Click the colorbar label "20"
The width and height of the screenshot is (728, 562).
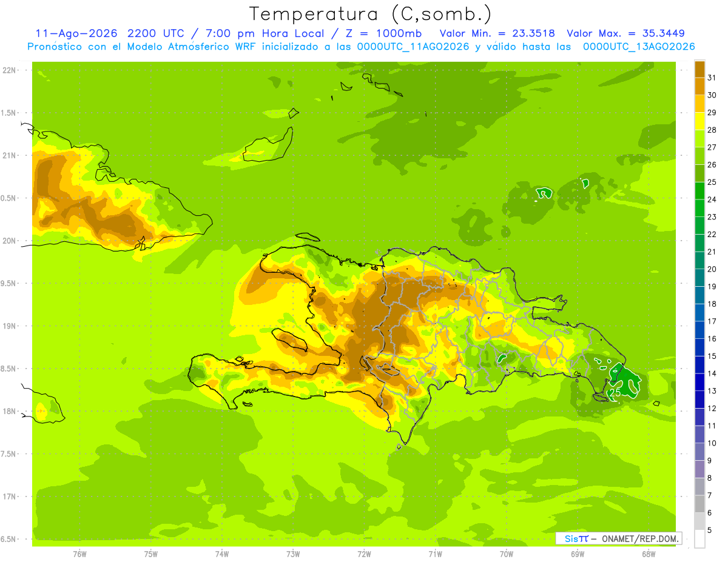(712, 269)
